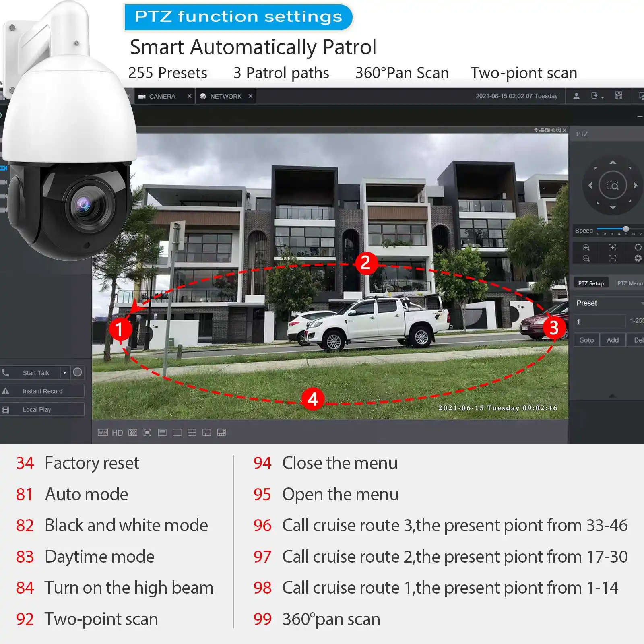
Task: Click the logout icon in top bar
Action: [594, 96]
